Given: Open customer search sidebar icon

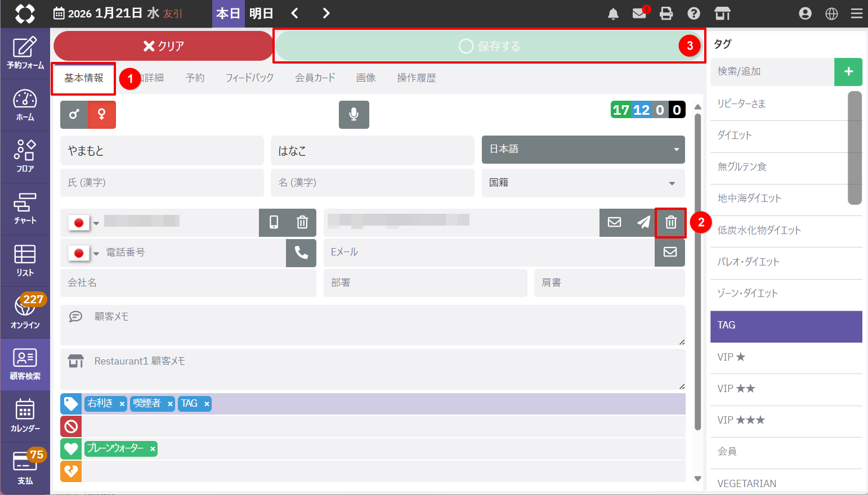Looking at the screenshot, I should (25, 364).
